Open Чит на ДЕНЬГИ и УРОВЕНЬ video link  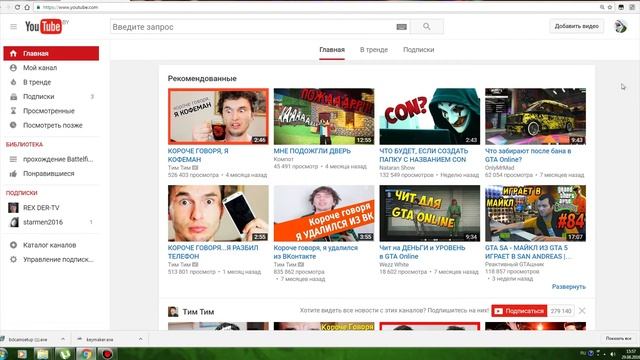coord(422,252)
